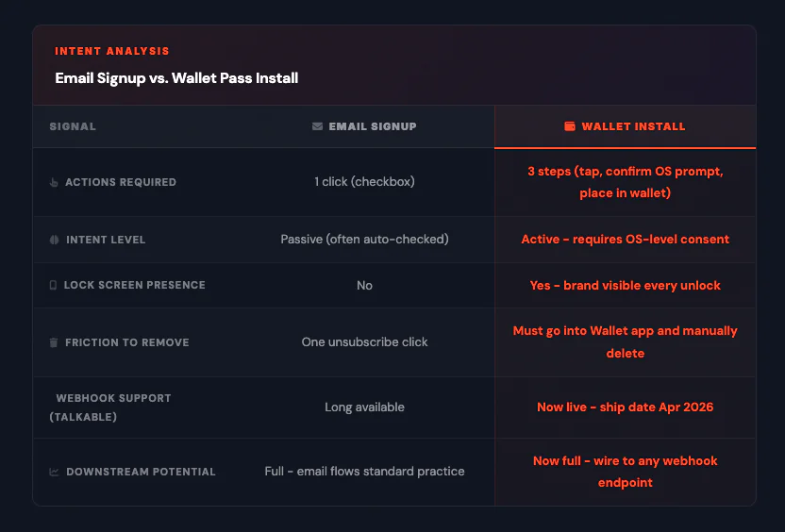Select the "Passive (often auto-checked)" cell

tap(364, 240)
